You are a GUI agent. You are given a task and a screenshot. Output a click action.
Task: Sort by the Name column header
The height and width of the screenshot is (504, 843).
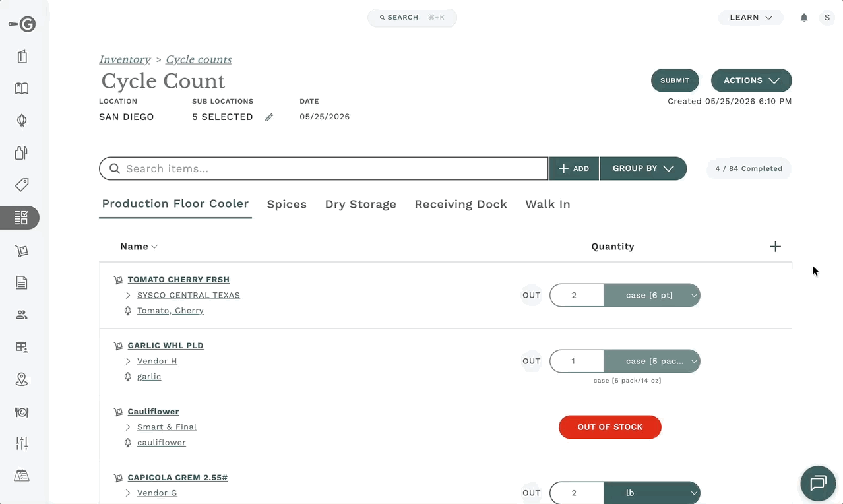(139, 247)
